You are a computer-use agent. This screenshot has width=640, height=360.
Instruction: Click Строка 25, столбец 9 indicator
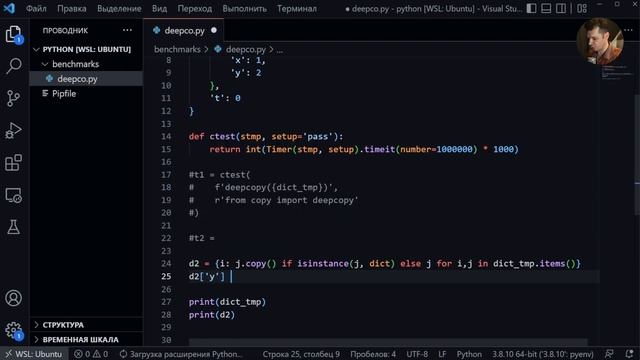[x=301, y=354]
